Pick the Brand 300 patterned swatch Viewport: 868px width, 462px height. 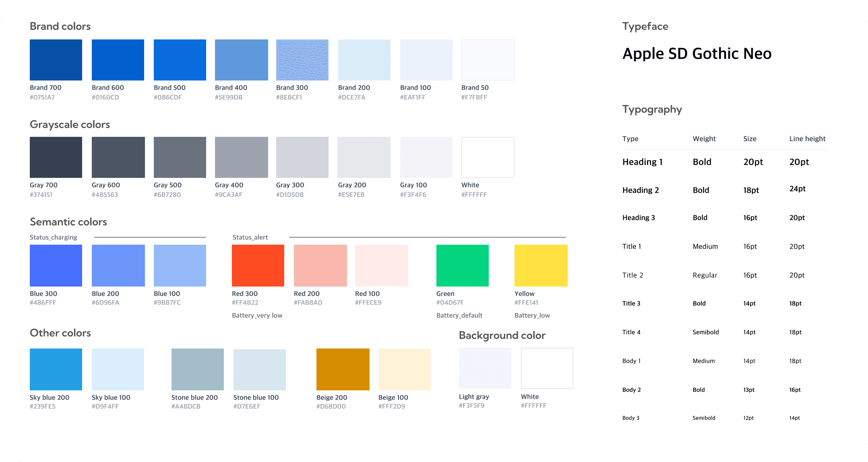pos(302,60)
